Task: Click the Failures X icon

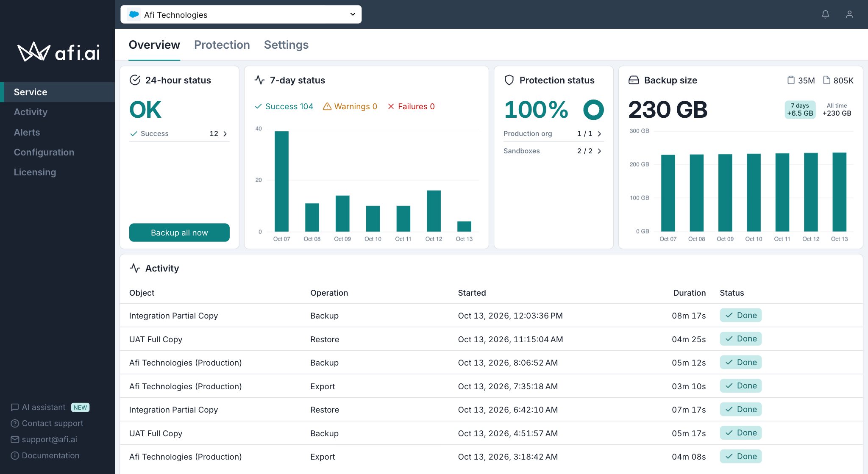Action: 391,106
